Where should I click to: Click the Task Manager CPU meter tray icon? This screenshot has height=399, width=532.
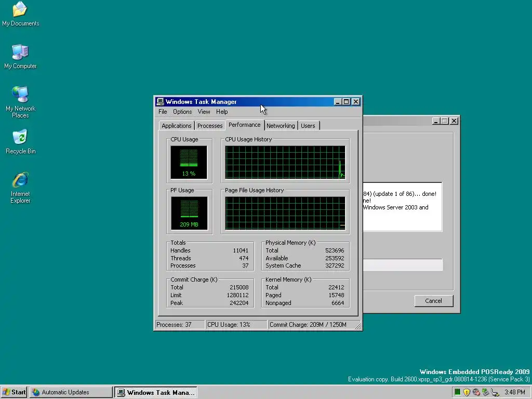point(457,392)
